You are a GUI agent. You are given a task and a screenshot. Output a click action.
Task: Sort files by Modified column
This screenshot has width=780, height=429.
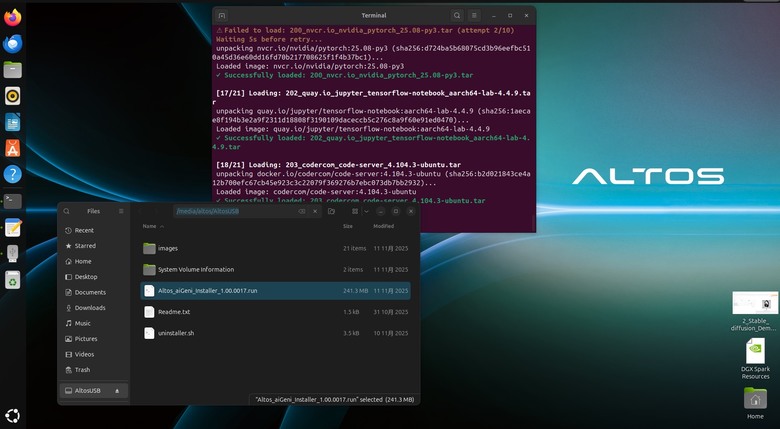pyautogui.click(x=384, y=226)
